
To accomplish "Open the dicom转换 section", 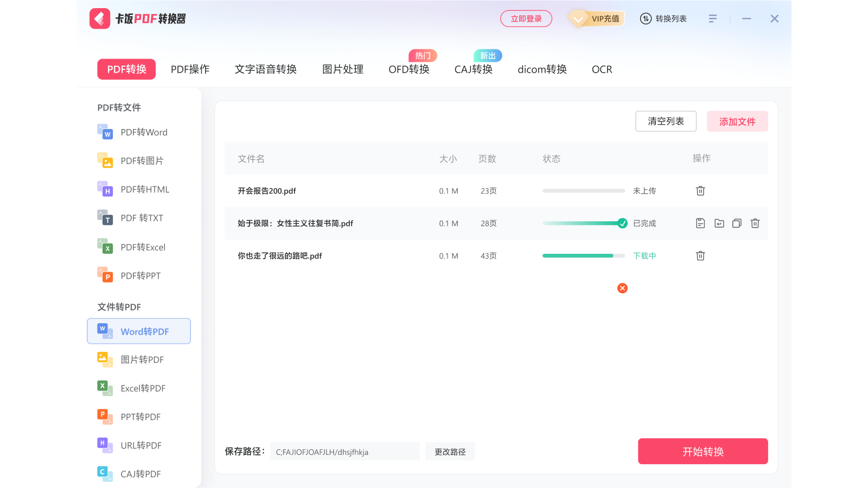I will tap(541, 69).
